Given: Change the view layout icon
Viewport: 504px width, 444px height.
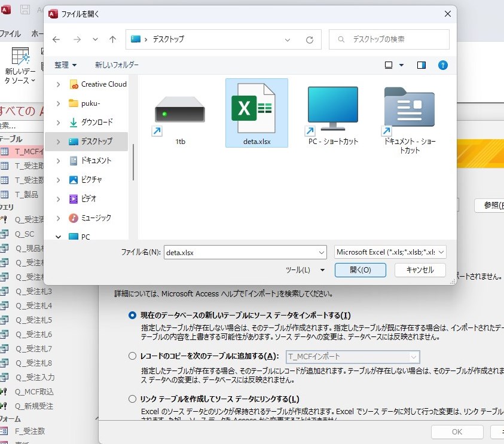Looking at the screenshot, I should coord(388,65).
